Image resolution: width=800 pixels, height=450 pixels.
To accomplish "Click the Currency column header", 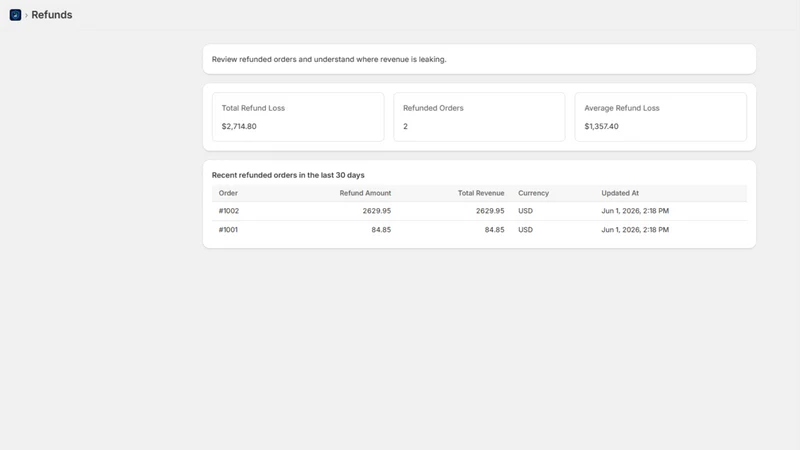I will (x=533, y=193).
